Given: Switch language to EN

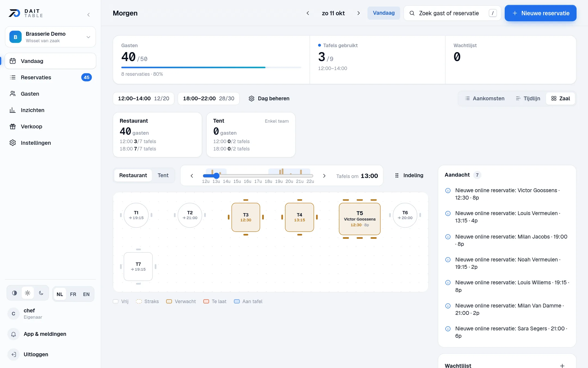Looking at the screenshot, I should click(x=86, y=294).
